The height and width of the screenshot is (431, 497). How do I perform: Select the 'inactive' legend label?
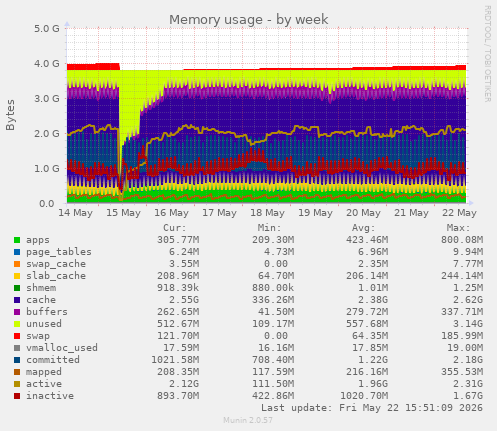point(50,396)
